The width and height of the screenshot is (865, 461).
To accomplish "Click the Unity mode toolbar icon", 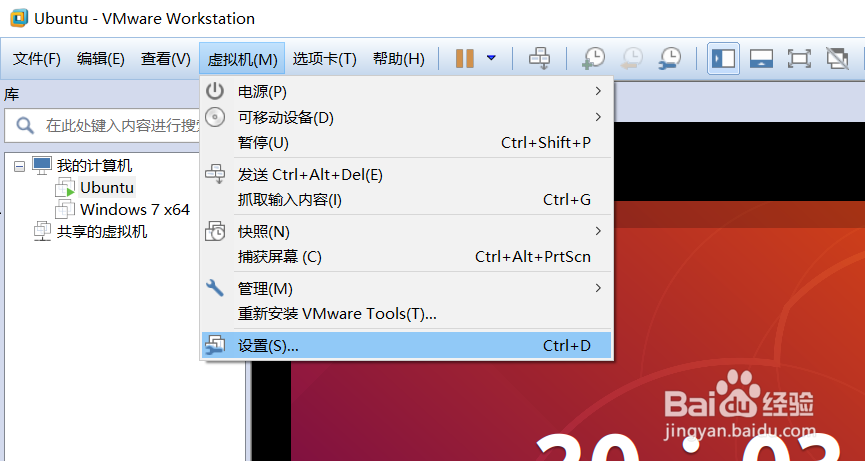I will [837, 58].
